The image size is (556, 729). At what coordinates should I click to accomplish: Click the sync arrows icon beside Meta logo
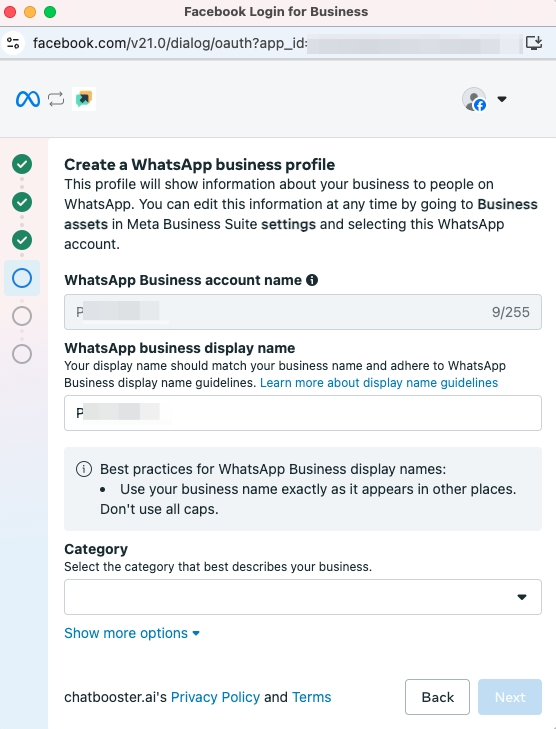tap(56, 99)
